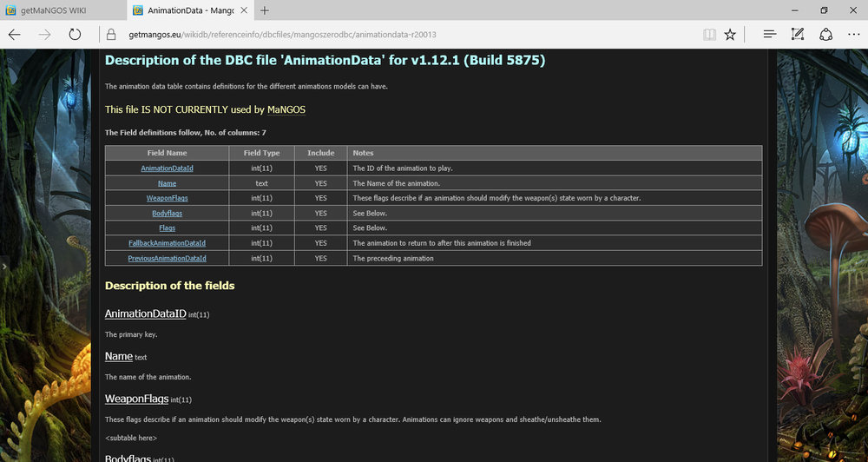This screenshot has height=462, width=868.
Task: Go back to the previous page
Action: [15, 35]
